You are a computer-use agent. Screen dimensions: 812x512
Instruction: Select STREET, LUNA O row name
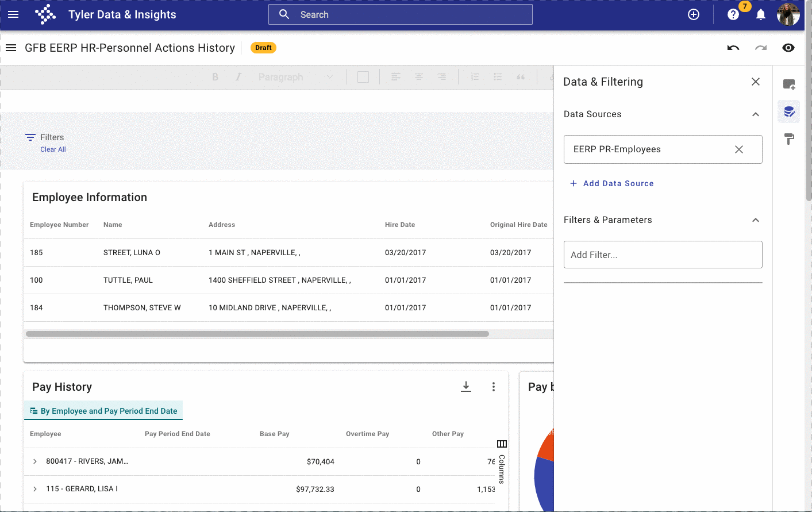click(x=132, y=252)
